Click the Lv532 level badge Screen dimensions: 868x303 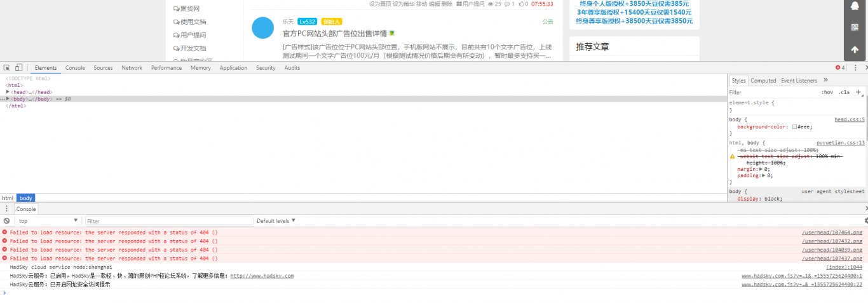pos(307,22)
